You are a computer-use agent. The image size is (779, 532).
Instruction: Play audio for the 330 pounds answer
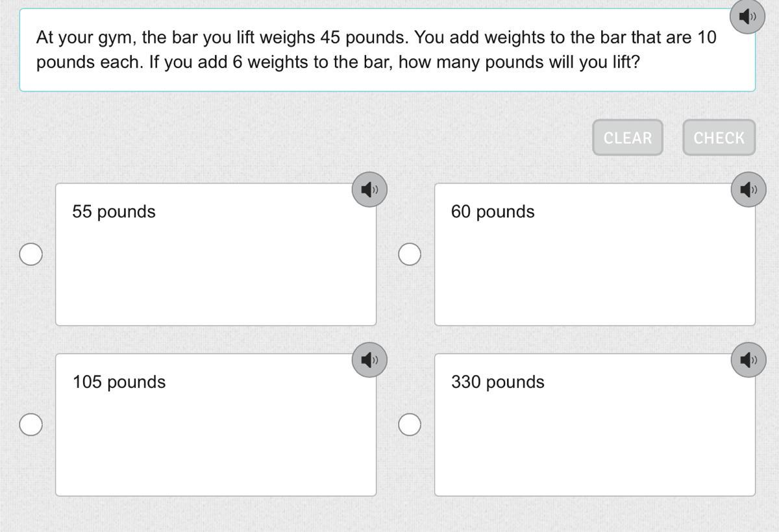(x=748, y=359)
